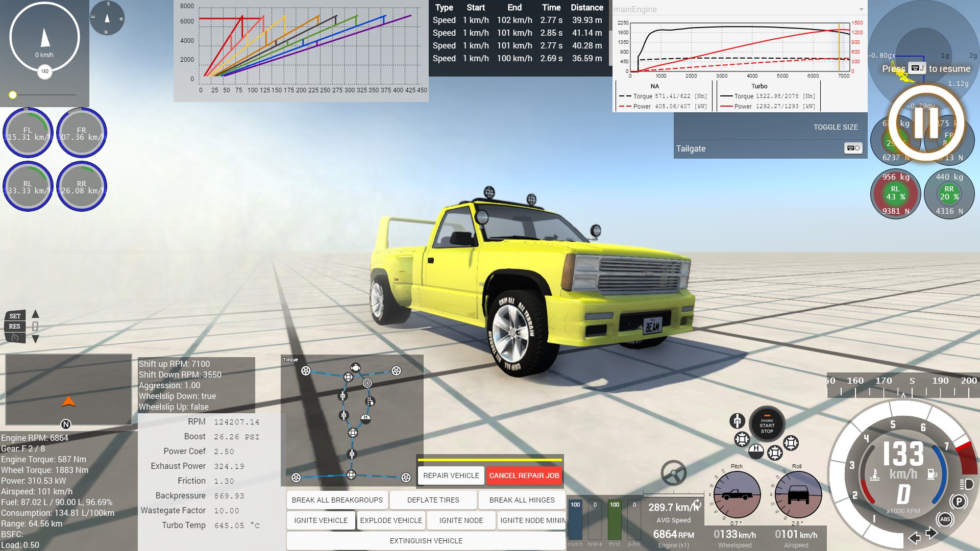The image size is (980, 551).
Task: Click the large pause icon overlay
Action: [x=926, y=123]
